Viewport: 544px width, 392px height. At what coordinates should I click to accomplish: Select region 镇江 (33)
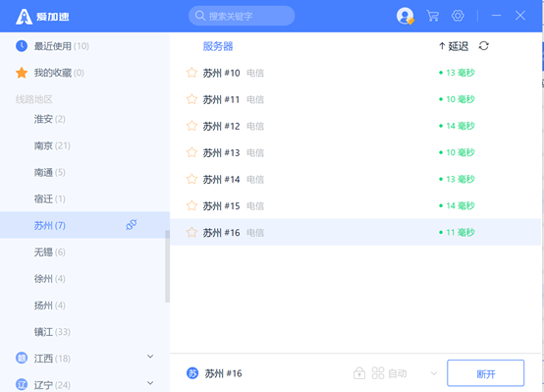[x=52, y=332]
